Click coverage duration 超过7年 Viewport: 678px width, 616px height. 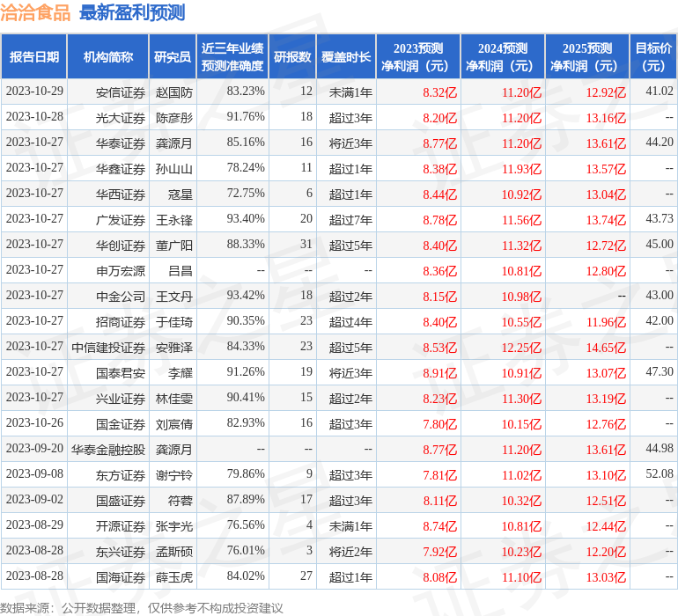350,220
